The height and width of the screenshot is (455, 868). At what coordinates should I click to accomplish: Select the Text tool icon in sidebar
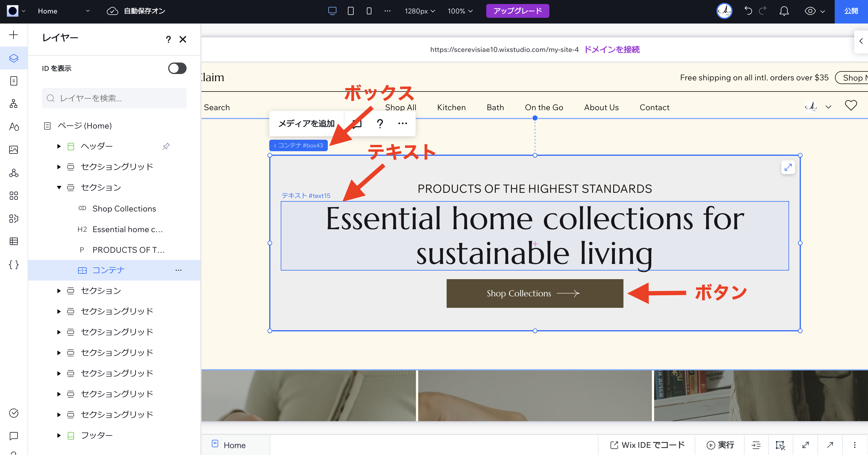(13, 127)
